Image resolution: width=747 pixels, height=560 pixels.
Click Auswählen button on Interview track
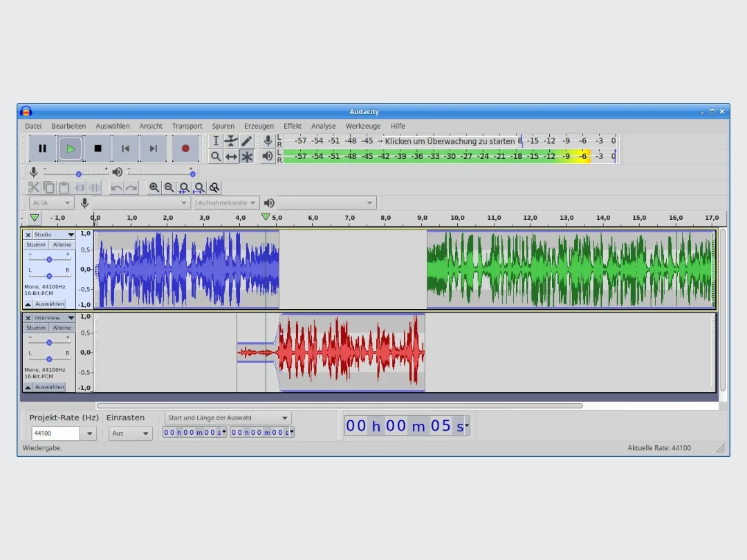50,387
